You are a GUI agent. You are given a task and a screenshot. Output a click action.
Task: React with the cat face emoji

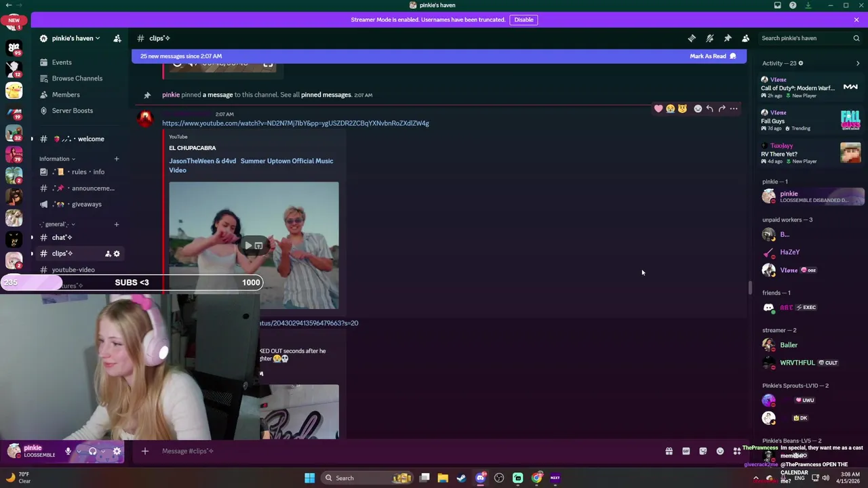click(682, 108)
